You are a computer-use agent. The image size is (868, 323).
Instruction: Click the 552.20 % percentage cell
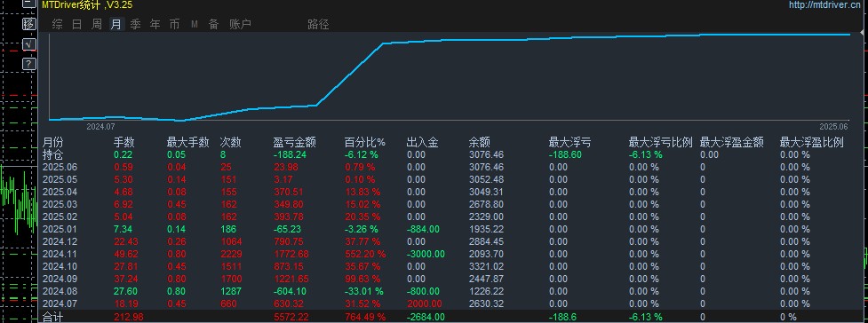[x=365, y=254]
